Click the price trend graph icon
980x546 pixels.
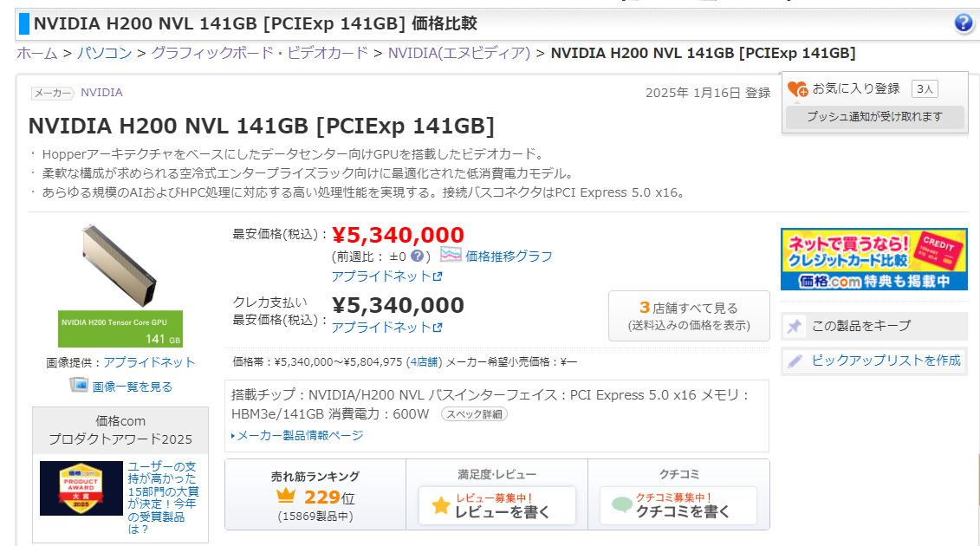(x=451, y=255)
